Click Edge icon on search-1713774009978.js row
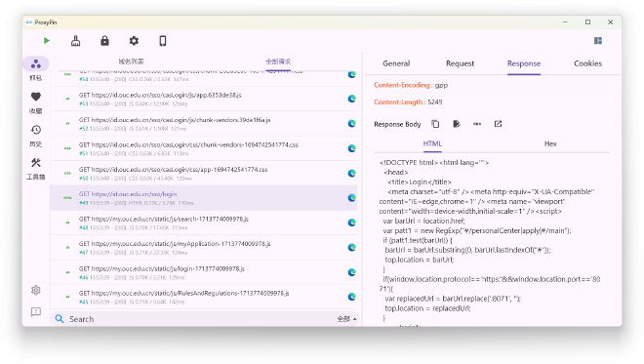This screenshot has width=644, height=364. [x=351, y=222]
